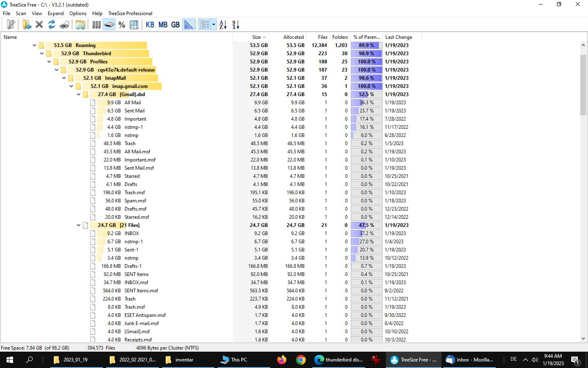Select the INBOX file row

click(131, 233)
